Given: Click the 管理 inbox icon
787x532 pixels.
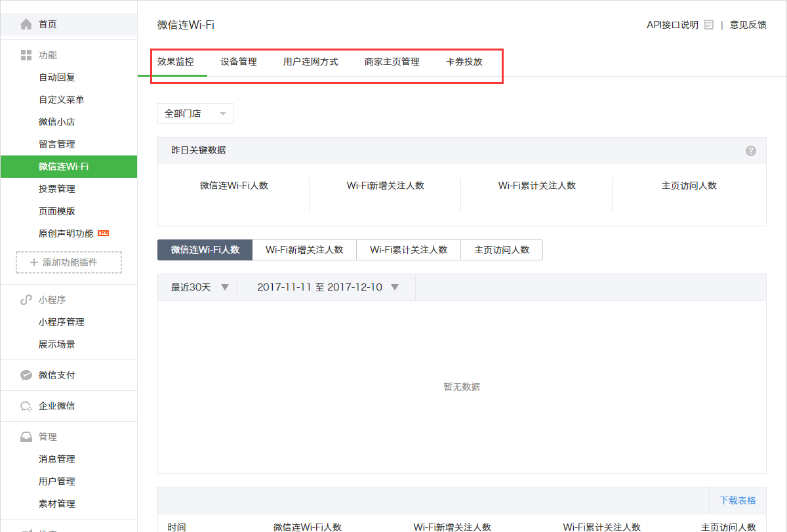Looking at the screenshot, I should tap(26, 437).
